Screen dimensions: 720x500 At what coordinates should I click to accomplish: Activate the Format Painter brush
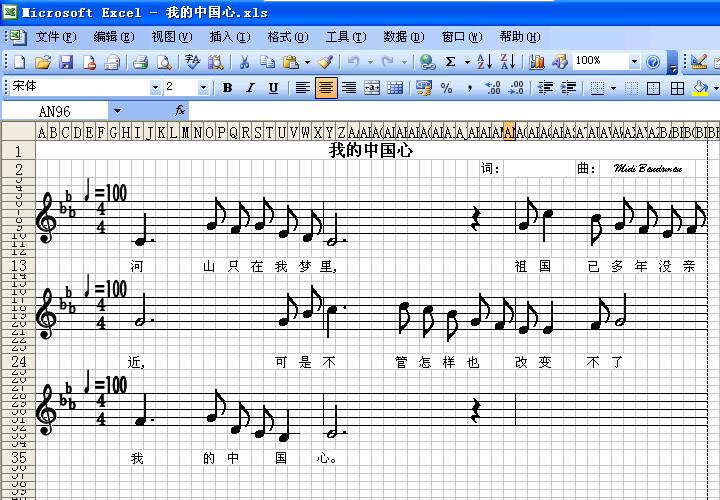(326, 62)
